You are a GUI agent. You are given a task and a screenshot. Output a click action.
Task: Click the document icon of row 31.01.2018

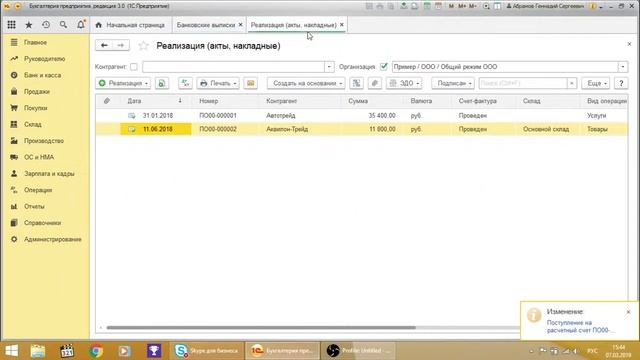132,116
